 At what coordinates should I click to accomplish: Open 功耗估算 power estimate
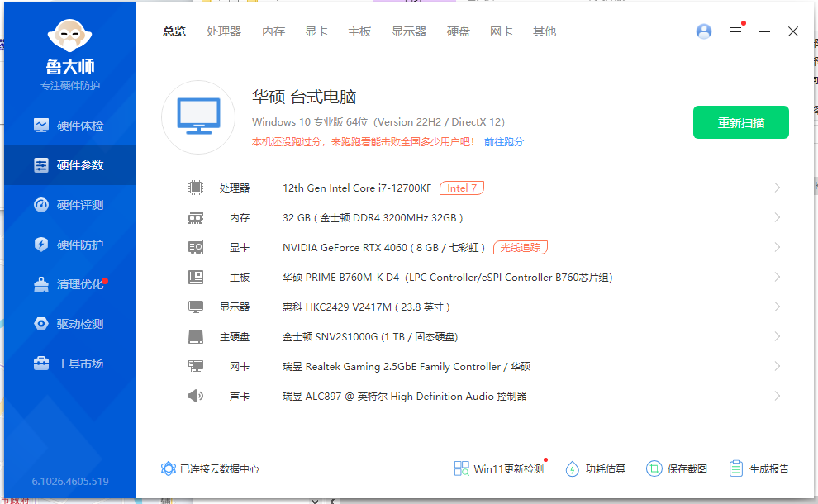[595, 468]
